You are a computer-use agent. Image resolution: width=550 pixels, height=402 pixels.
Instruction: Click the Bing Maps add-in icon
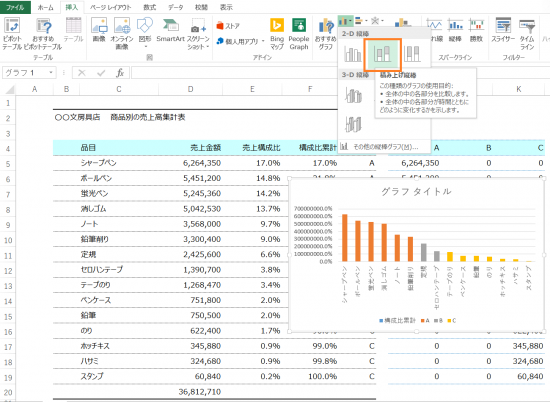[277, 34]
